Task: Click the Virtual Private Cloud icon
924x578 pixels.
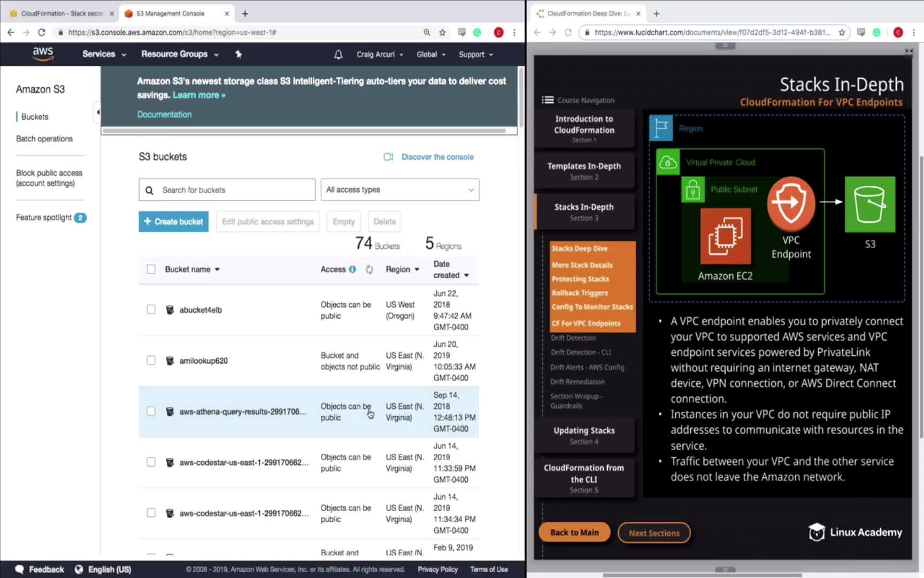Action: pyautogui.click(x=668, y=162)
